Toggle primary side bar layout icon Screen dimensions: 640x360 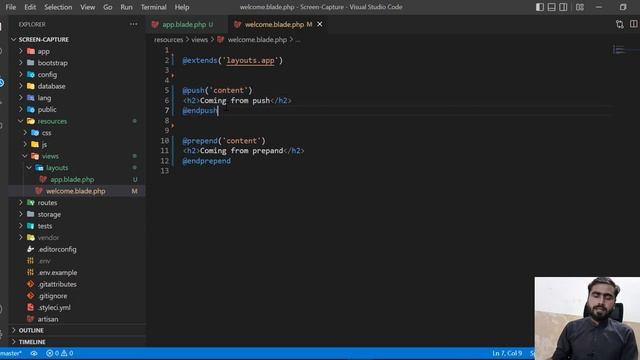click(540, 7)
